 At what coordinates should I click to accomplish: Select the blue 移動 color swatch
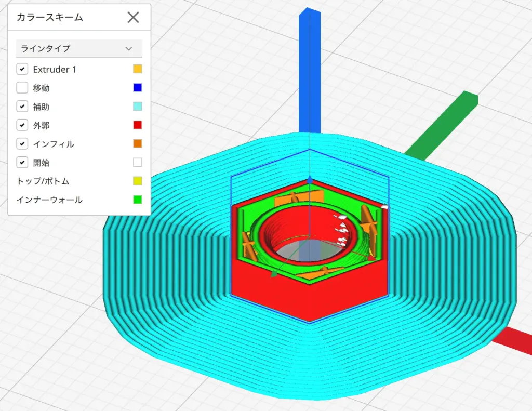click(137, 88)
